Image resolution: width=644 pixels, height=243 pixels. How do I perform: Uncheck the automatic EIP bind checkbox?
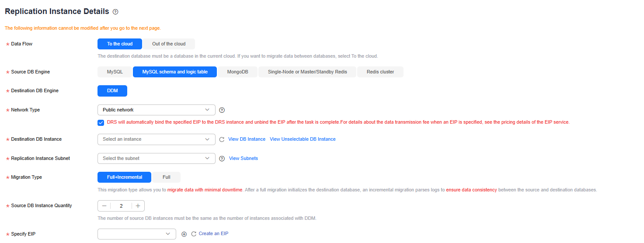101,122
